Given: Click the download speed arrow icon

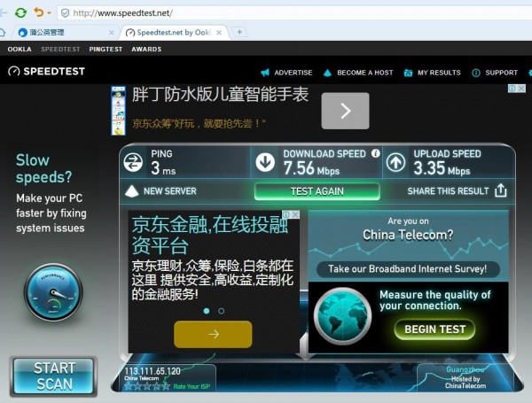Looking at the screenshot, I should (264, 162).
